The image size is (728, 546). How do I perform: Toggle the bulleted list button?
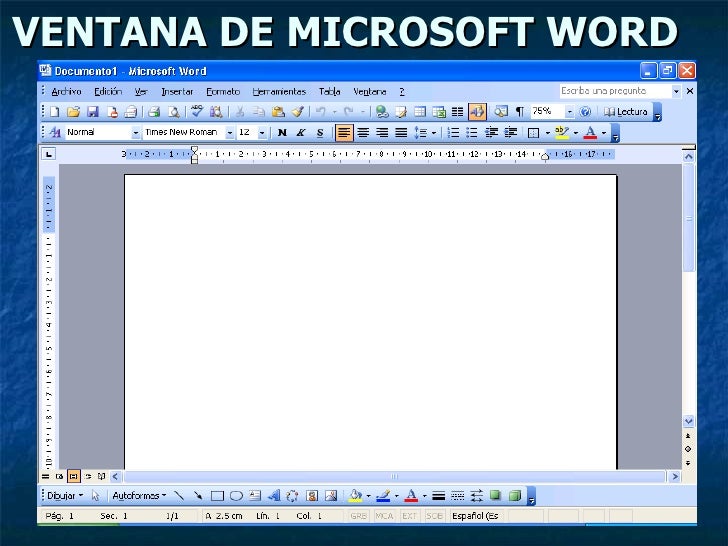(x=472, y=133)
